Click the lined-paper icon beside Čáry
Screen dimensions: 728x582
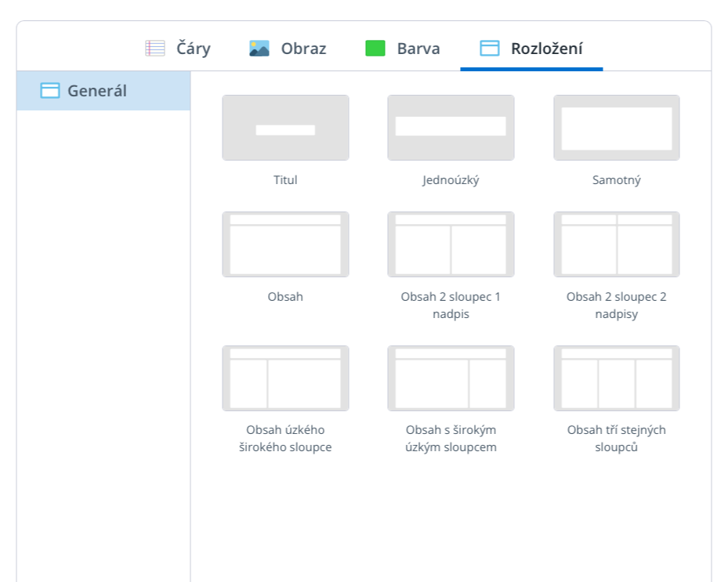(155, 49)
